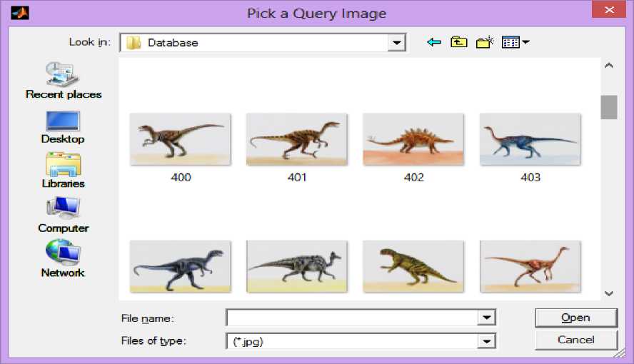This screenshot has height=364, width=634.
Task: Click the scrollbar down arrow
Action: click(608, 293)
